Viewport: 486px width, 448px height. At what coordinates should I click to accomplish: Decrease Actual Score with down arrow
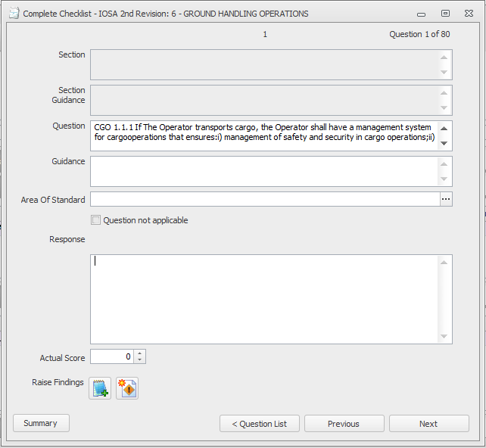point(140,359)
